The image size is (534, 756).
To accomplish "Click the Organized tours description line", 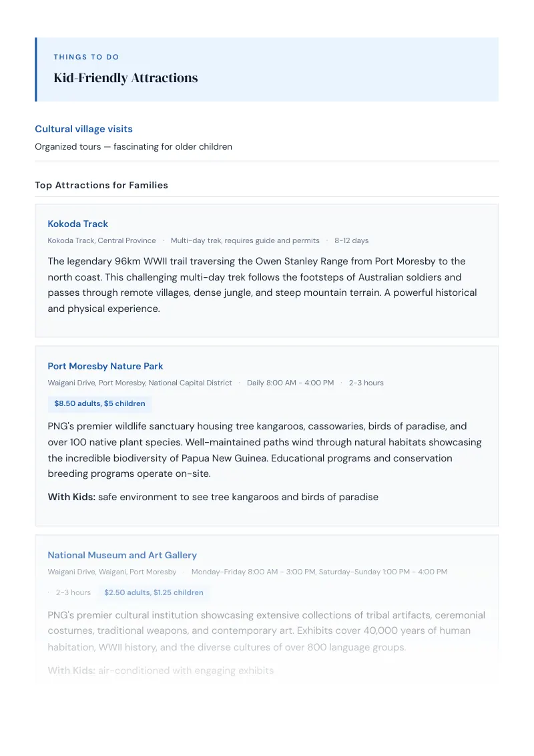I will (133, 146).
